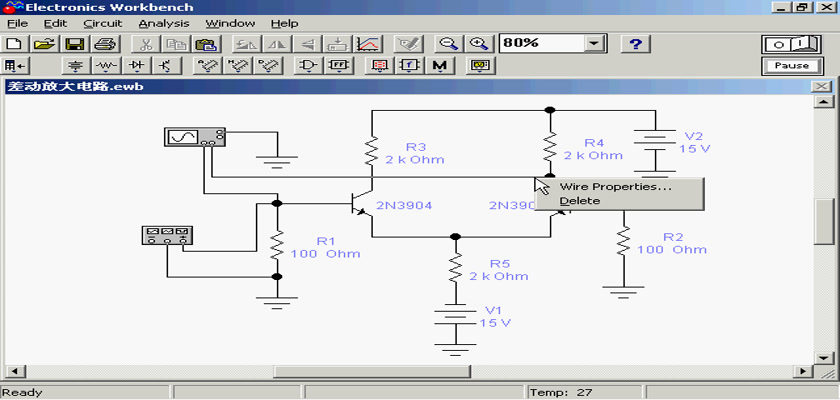Open the Digital ICs parts bin
Screen dimensions: 840x400
coord(267,66)
